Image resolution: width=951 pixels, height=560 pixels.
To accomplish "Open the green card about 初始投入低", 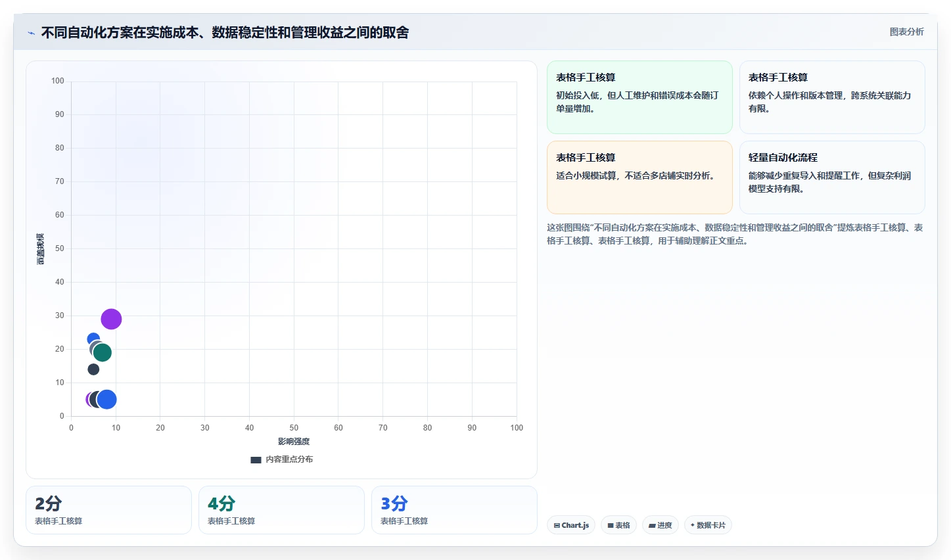I will pyautogui.click(x=639, y=97).
